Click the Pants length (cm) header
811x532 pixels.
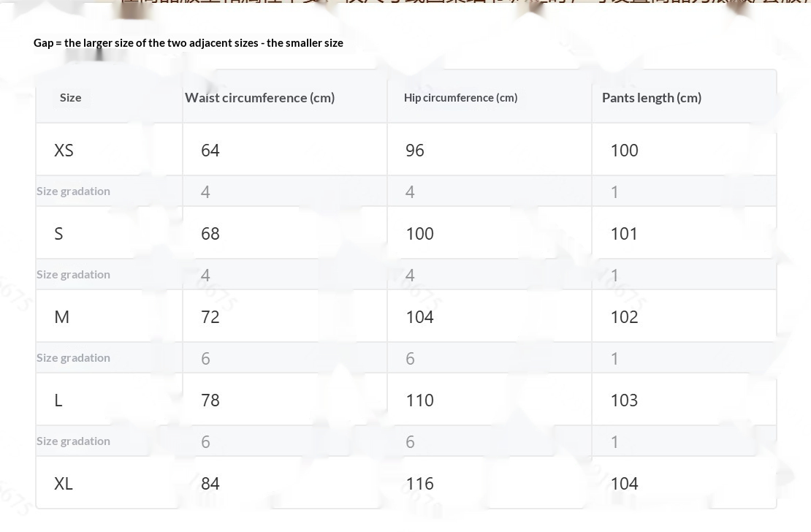(x=651, y=97)
